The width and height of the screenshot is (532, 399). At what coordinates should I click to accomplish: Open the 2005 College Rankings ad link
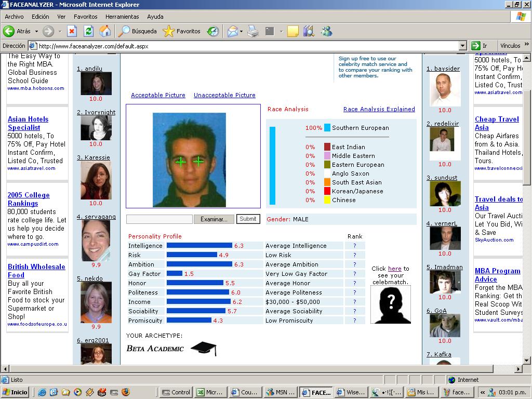29,199
